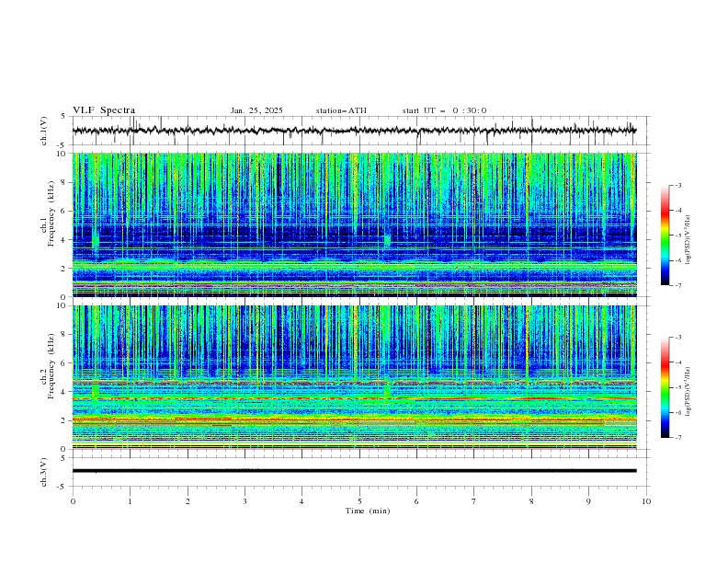Click the "-7" tick on the upper color bar
This screenshot has width=728, height=563.
click(678, 285)
